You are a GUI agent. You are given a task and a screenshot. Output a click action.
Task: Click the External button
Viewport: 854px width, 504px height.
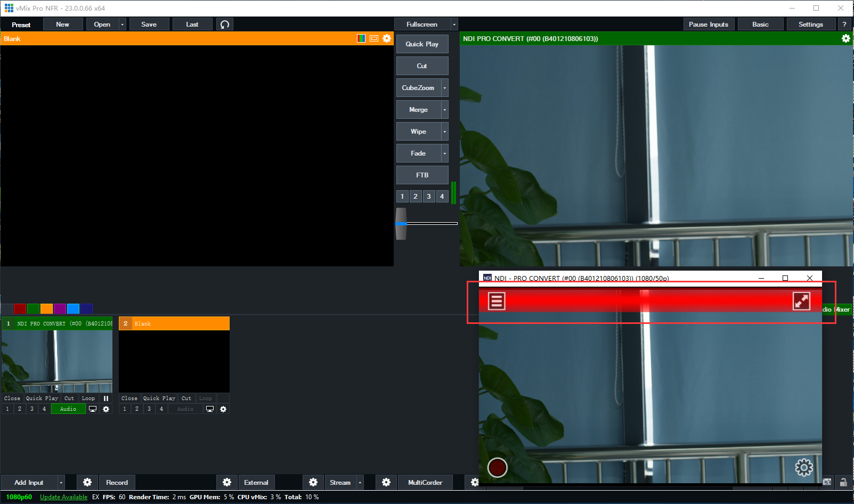point(256,482)
